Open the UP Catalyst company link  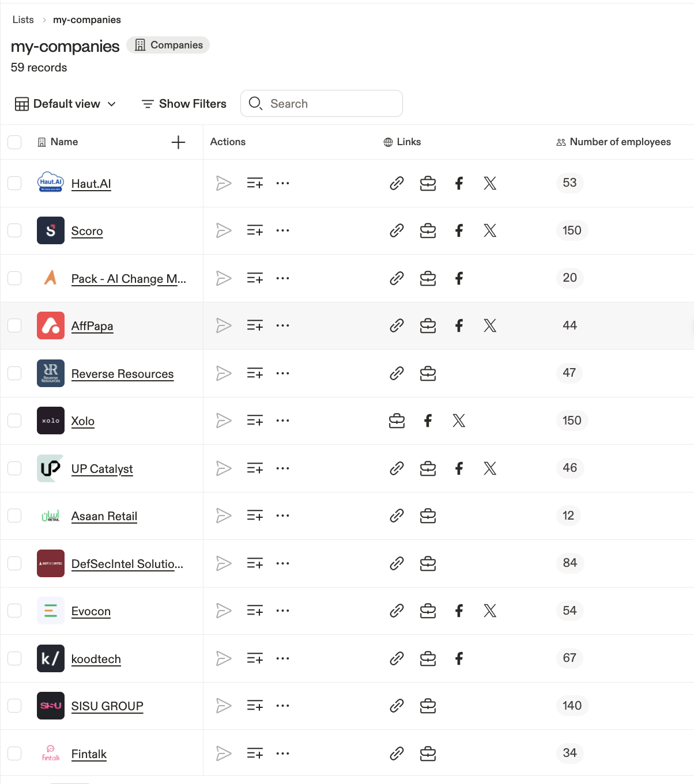pyautogui.click(x=102, y=469)
